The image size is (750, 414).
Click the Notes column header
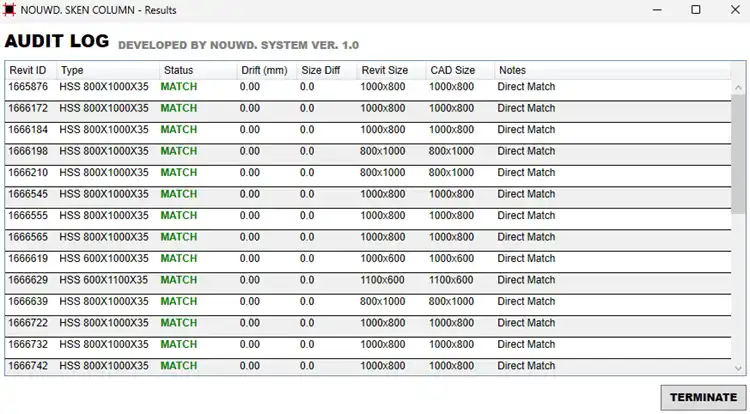coord(612,70)
